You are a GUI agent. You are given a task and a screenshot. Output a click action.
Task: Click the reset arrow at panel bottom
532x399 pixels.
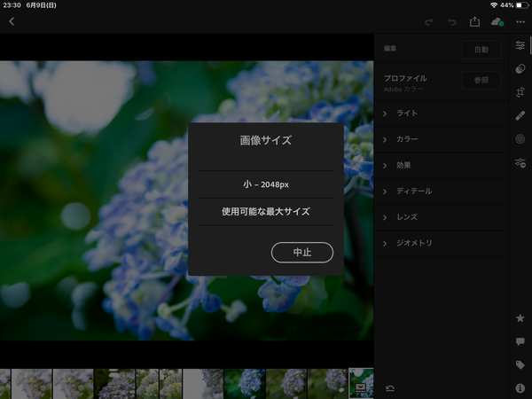click(x=390, y=388)
